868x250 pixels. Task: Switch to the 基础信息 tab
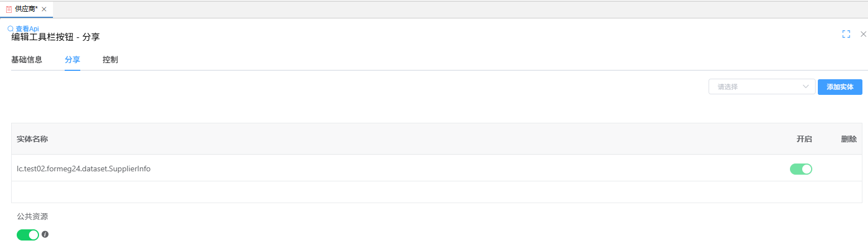(x=27, y=60)
